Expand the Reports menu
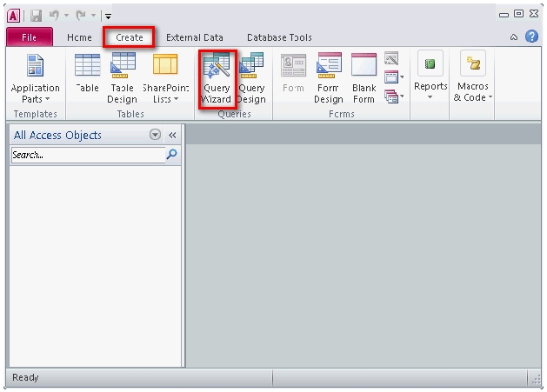The image size is (547, 392). [x=430, y=76]
